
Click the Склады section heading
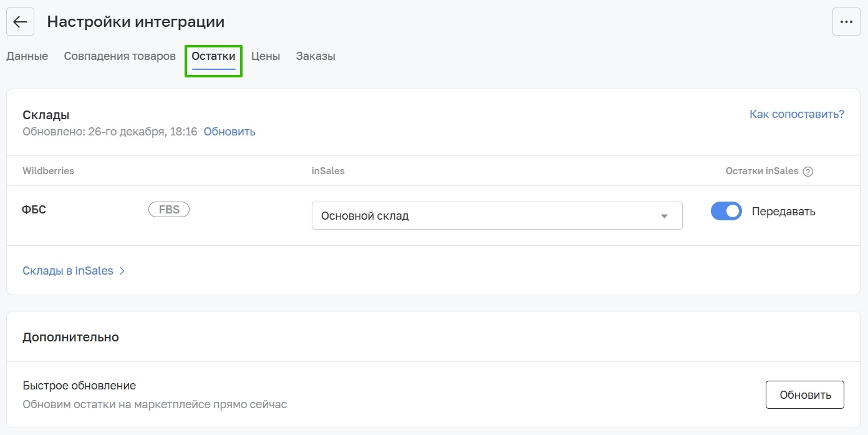(46, 115)
